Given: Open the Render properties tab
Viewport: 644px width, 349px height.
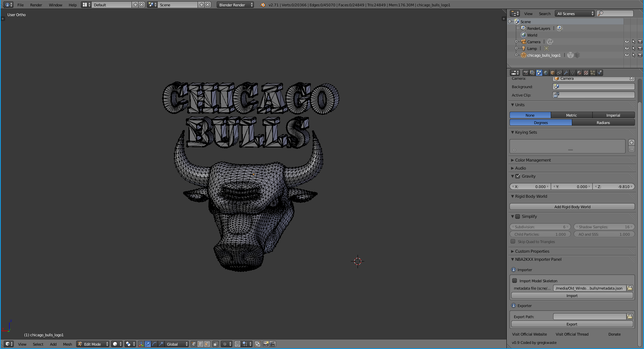Looking at the screenshot, I should (x=526, y=73).
